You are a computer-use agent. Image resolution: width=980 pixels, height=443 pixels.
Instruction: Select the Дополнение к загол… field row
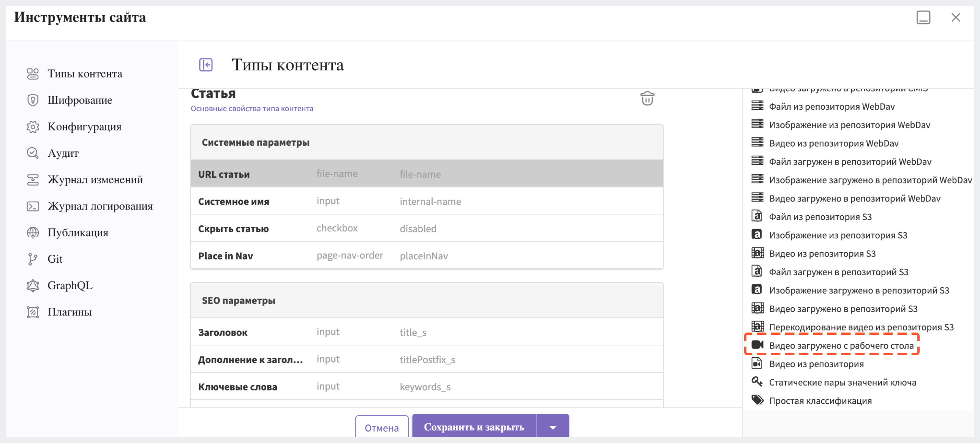[x=427, y=359]
